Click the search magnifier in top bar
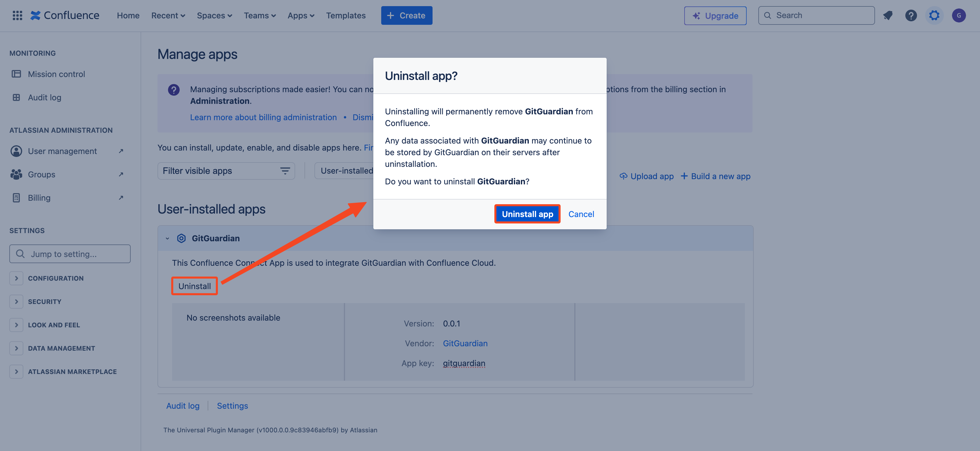This screenshot has height=451, width=980. [768, 15]
